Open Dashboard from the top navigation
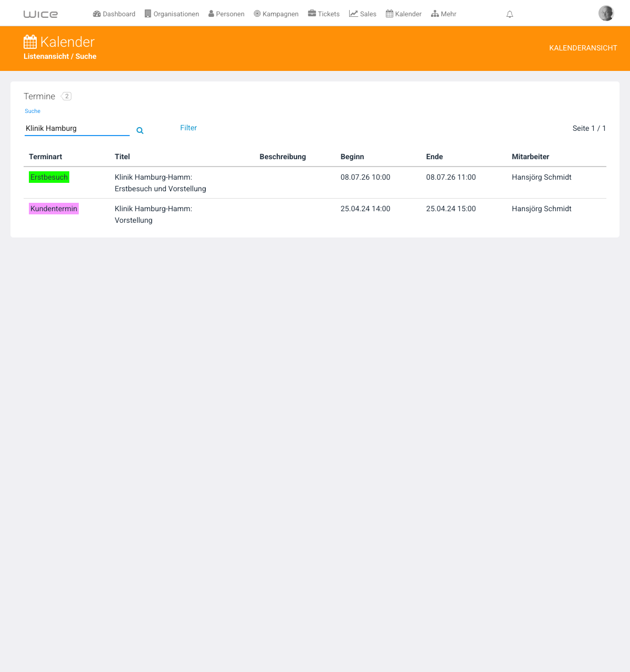 point(114,14)
